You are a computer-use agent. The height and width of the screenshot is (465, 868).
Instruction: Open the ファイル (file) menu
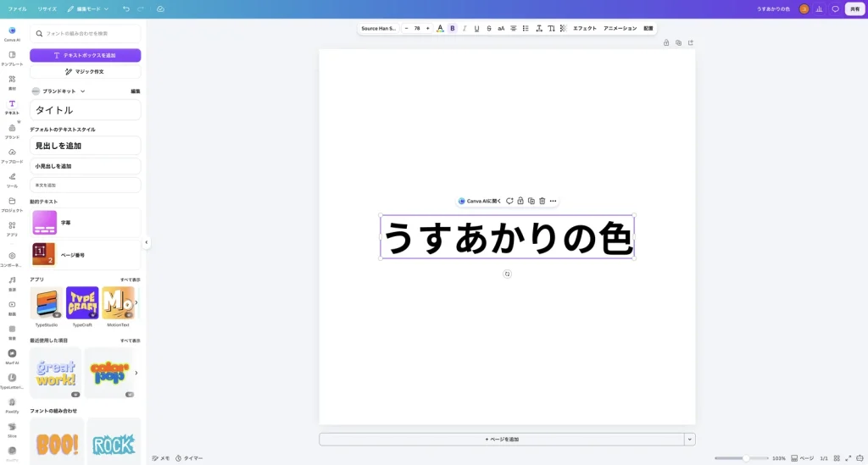17,8
